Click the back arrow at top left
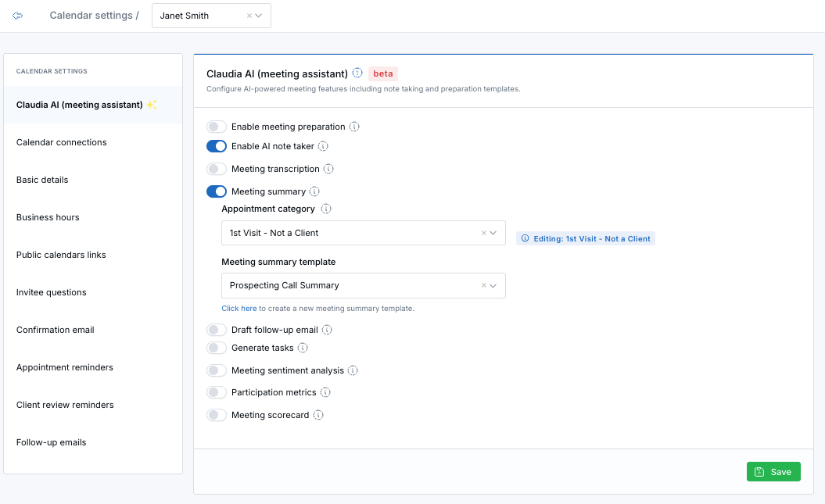This screenshot has width=825, height=504. pos(17,14)
